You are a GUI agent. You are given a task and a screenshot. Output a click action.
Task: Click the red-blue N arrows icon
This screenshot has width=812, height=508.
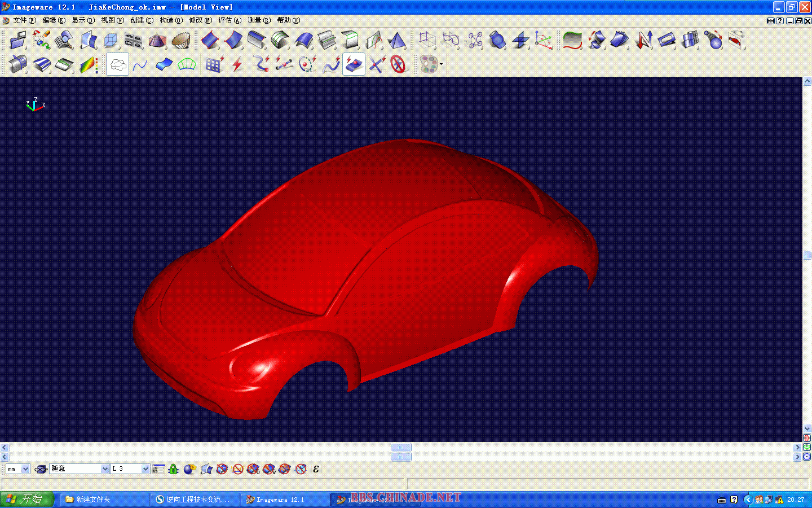643,41
